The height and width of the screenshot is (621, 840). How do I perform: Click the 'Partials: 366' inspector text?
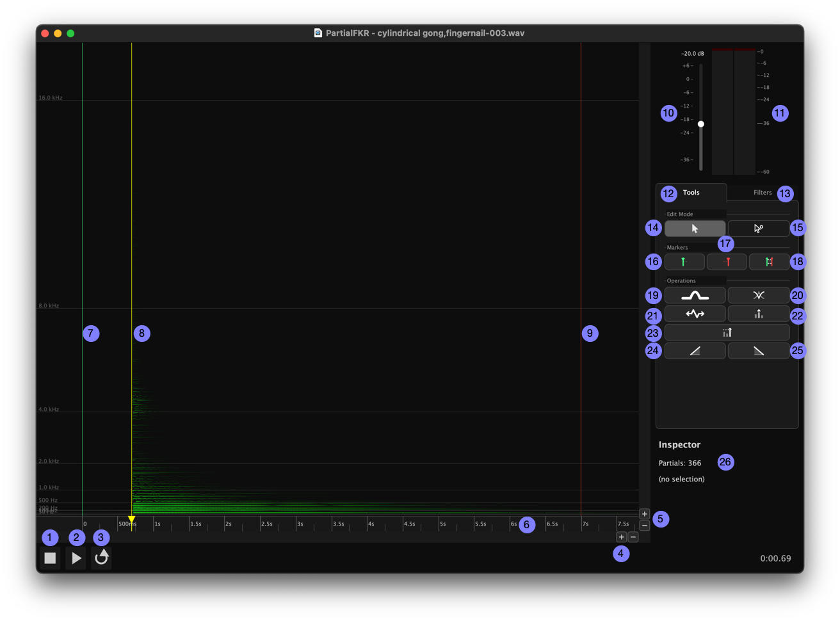pos(680,463)
